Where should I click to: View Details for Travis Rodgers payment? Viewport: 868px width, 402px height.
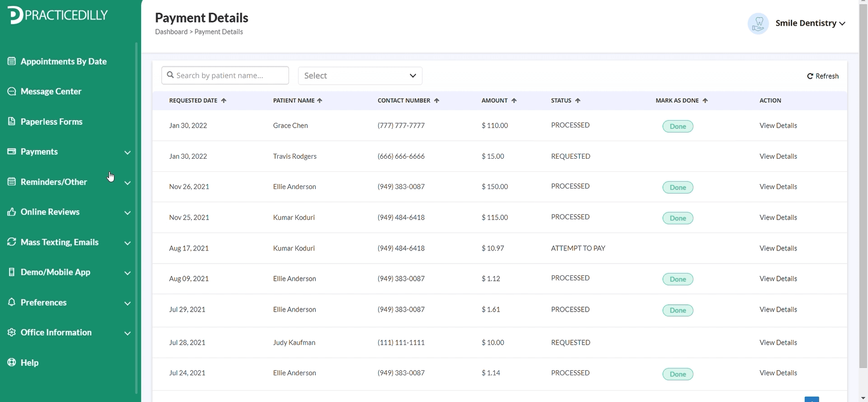point(778,156)
